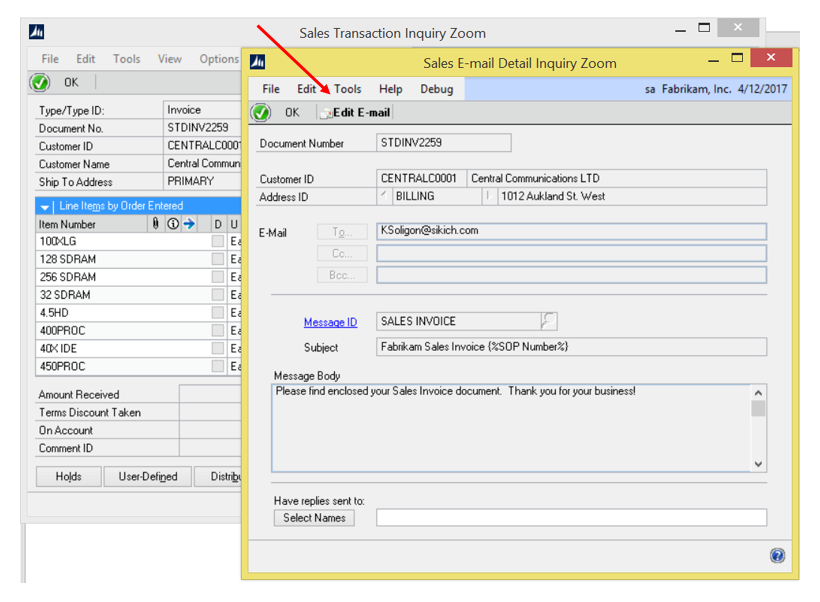
Task: Click the green OK checkmark in E-mail Detail window
Action: click(x=262, y=113)
